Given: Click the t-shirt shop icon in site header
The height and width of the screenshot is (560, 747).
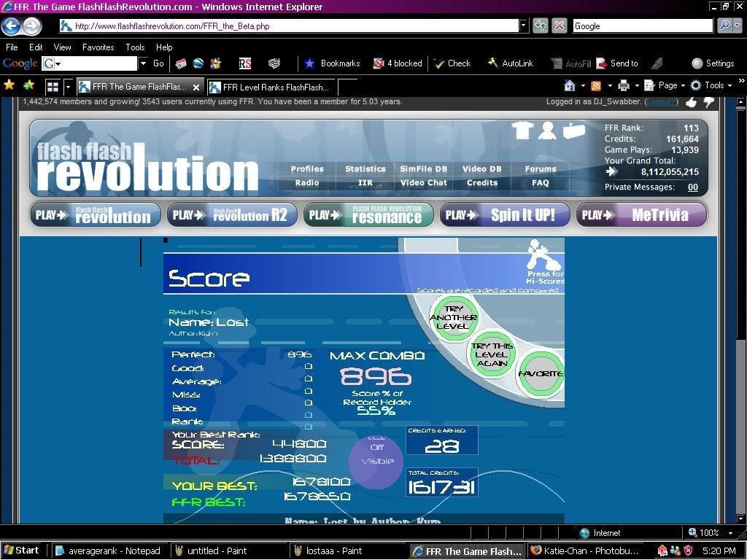Looking at the screenshot, I should [522, 131].
